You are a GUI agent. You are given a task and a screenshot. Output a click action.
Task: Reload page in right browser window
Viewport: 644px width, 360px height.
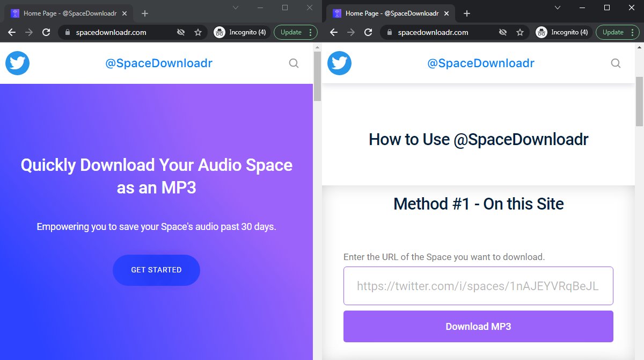click(x=368, y=32)
